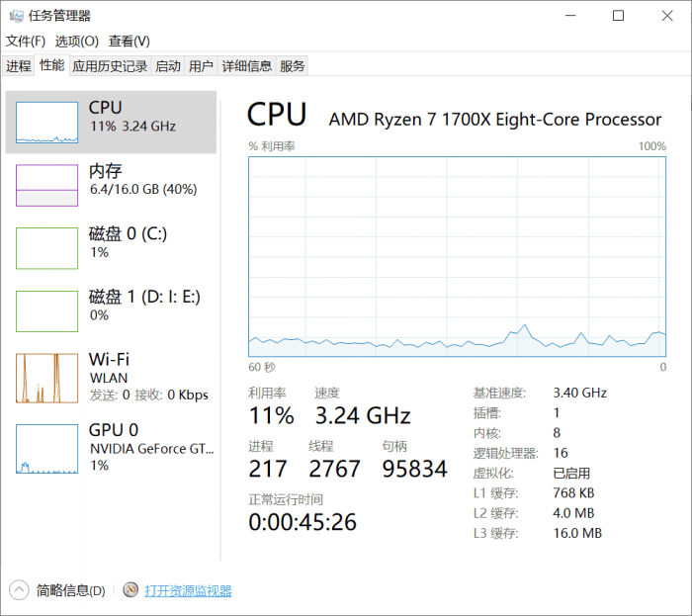Viewport: 692px width, 616px height.
Task: Open the 文件(F) menu
Action: [26, 41]
